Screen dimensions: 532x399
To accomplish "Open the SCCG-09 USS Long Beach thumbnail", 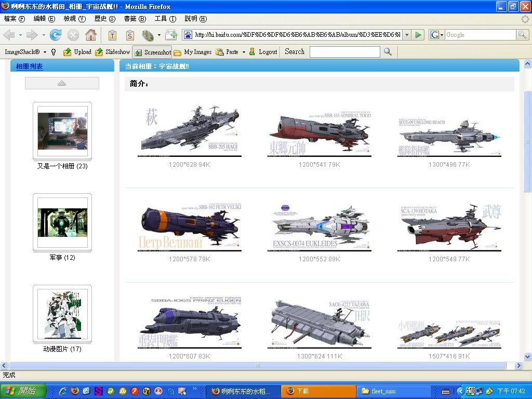I will point(449,137).
